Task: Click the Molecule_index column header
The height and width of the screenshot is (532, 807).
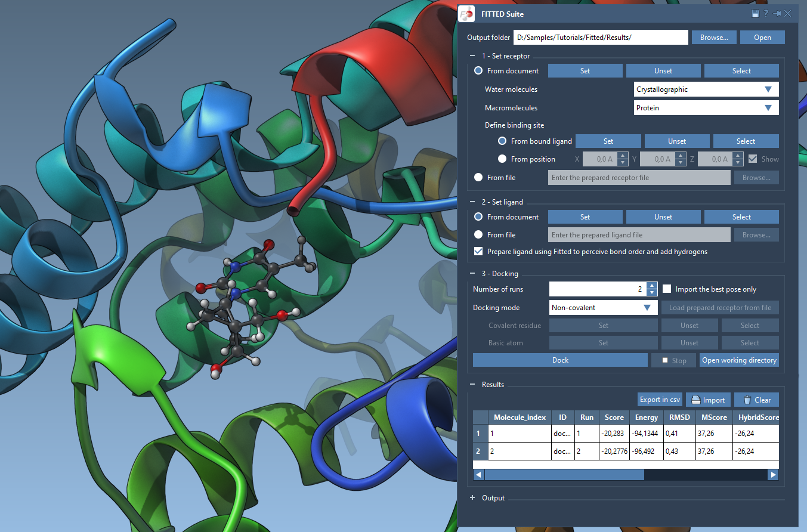Action: (x=520, y=417)
